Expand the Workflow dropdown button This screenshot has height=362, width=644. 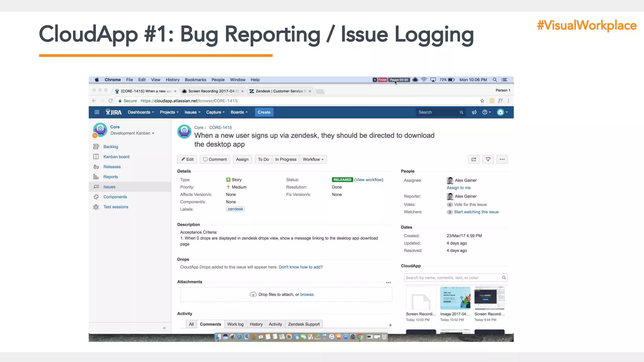(313, 159)
